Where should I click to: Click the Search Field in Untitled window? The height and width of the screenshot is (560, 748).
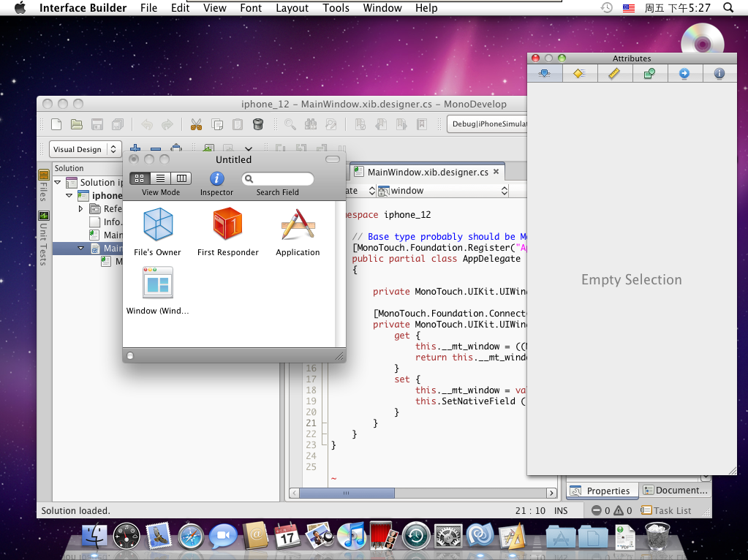[278, 179]
